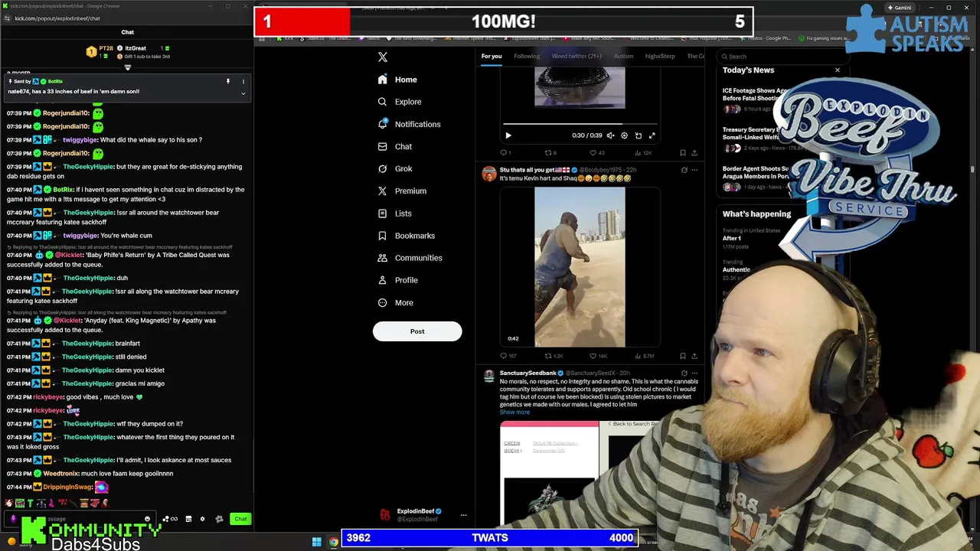Reply to tweet with 1 comment

point(505,153)
